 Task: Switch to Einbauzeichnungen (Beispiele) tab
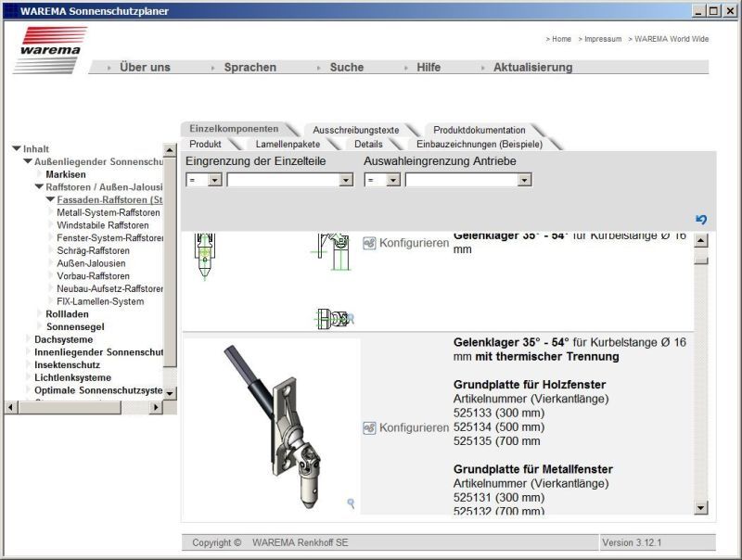tap(480, 144)
